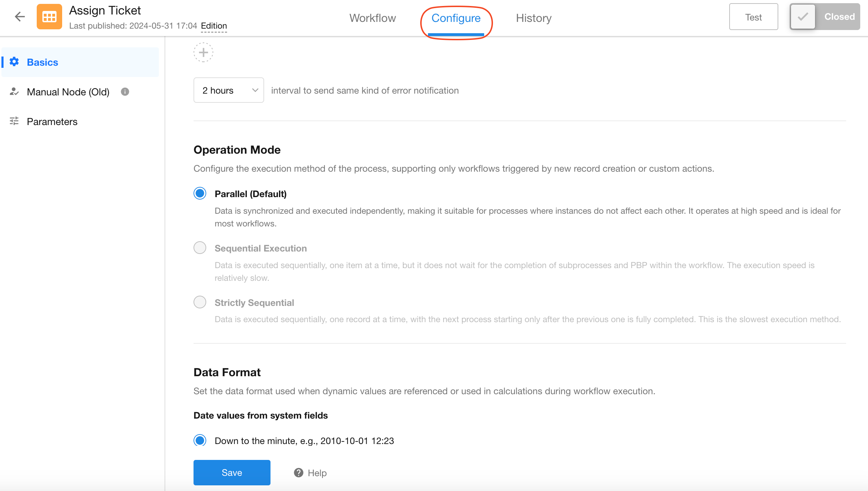Toggle the Closed workflow status switch
Image resolution: width=868 pixels, height=491 pixels.
pos(825,17)
